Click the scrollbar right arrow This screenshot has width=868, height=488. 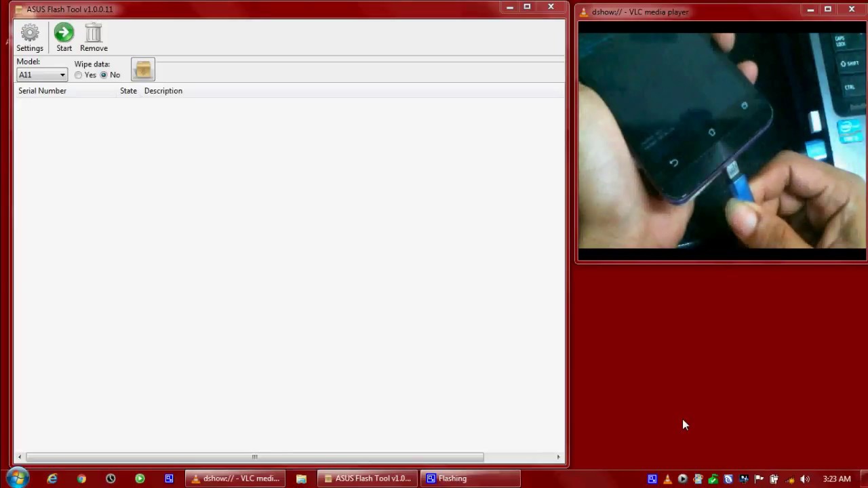tap(559, 457)
